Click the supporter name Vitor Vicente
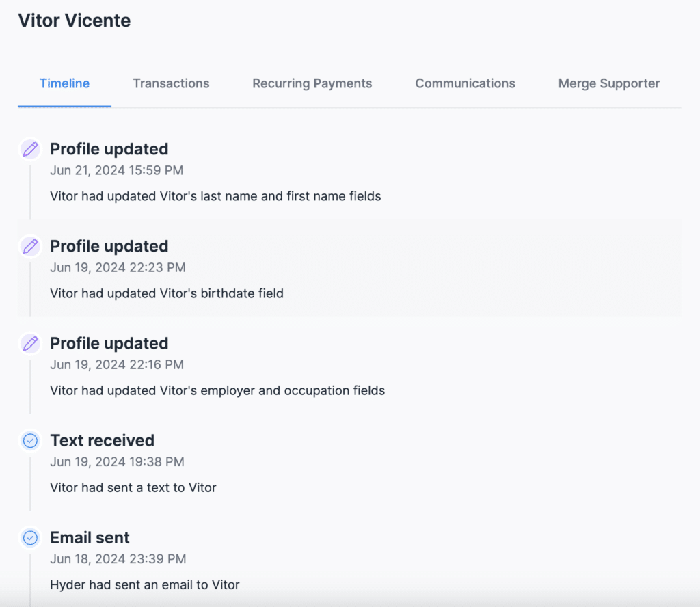 point(75,21)
